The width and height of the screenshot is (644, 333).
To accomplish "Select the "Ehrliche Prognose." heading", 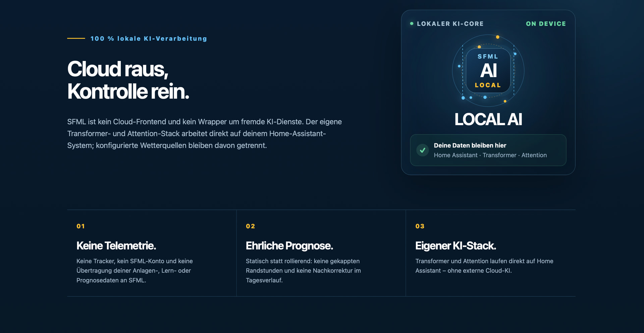I will pyautogui.click(x=289, y=246).
